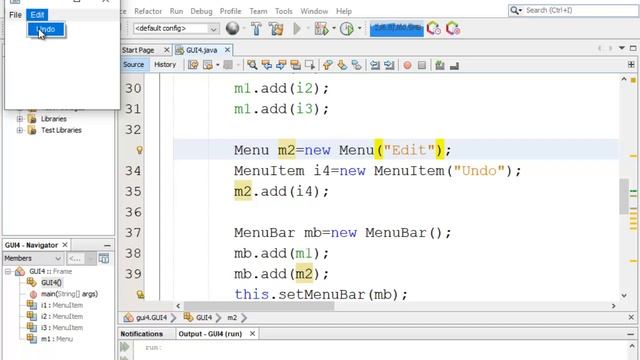
Task: Close the Output - GUI4 (run) tab
Action: pos(252,334)
